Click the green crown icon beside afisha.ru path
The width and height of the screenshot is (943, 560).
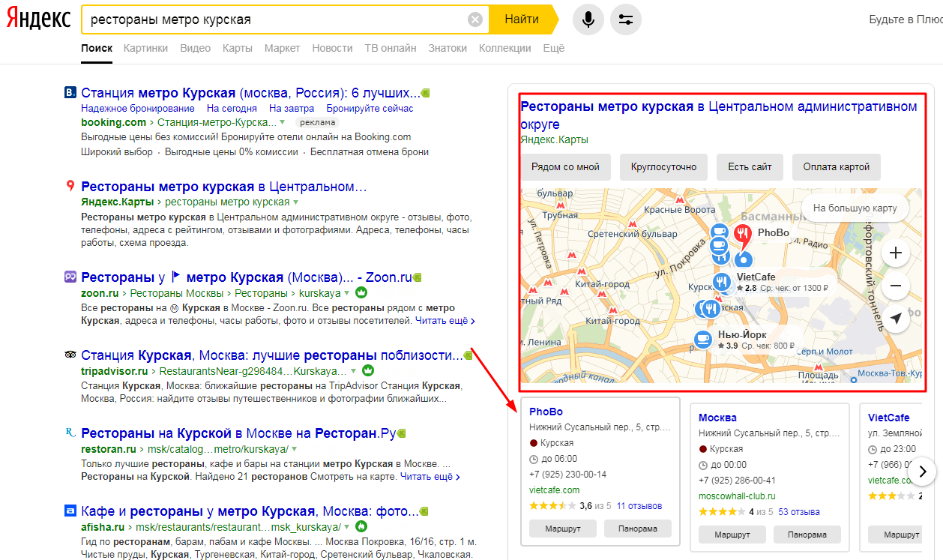[x=361, y=526]
